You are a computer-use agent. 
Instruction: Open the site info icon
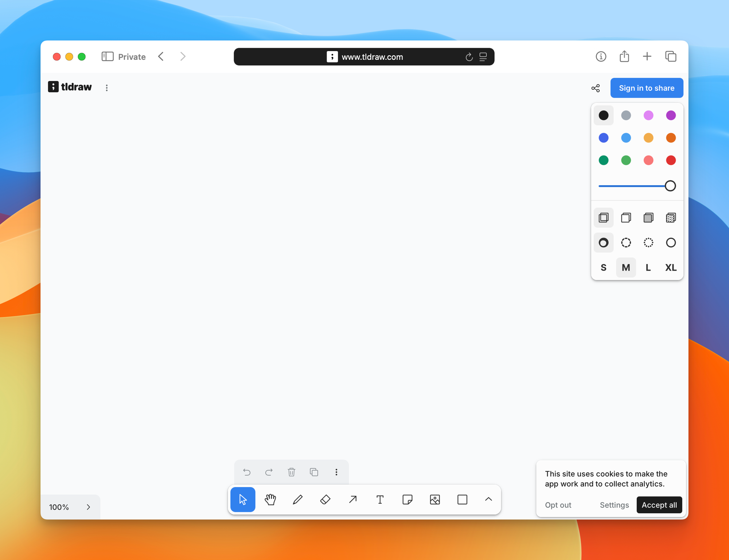point(601,57)
